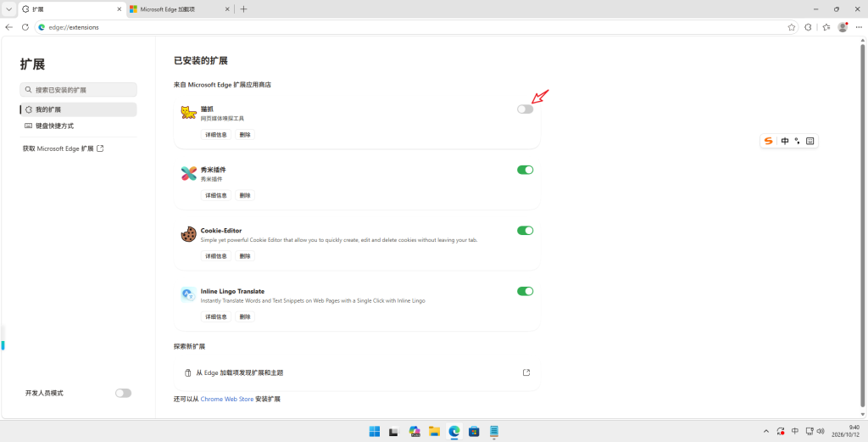Click the search magnifier icon in 搜索已安装的扩展

click(x=28, y=89)
